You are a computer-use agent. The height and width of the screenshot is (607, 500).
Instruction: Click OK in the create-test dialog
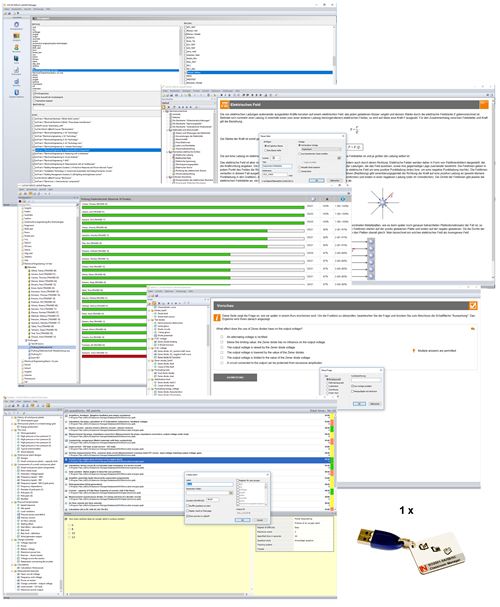[243, 520]
